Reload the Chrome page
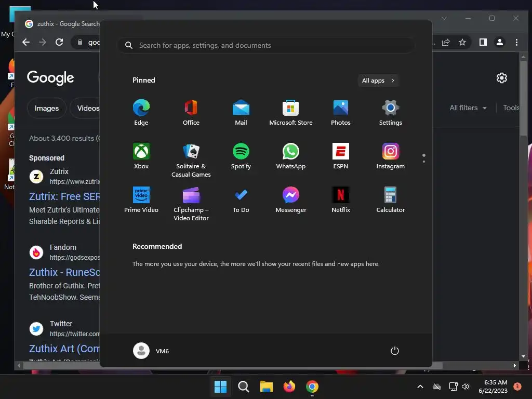 click(x=59, y=42)
